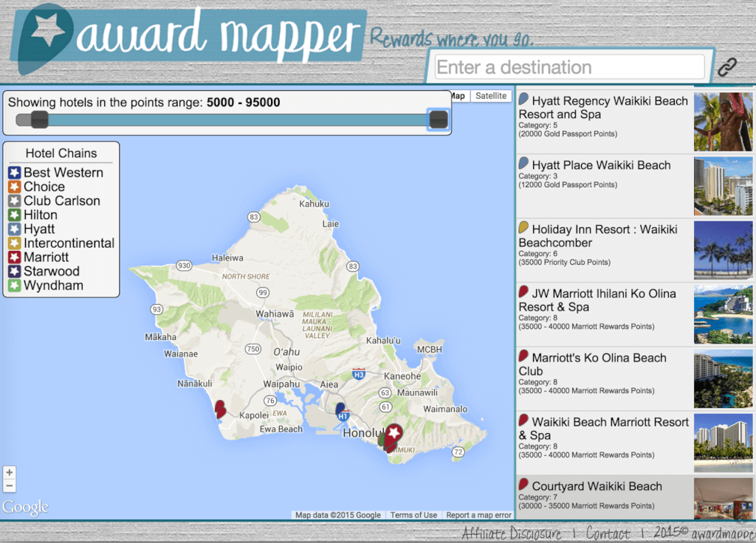The height and width of the screenshot is (543, 756).
Task: Click '(20000 Gold Passport Points)' text
Action: (568, 134)
